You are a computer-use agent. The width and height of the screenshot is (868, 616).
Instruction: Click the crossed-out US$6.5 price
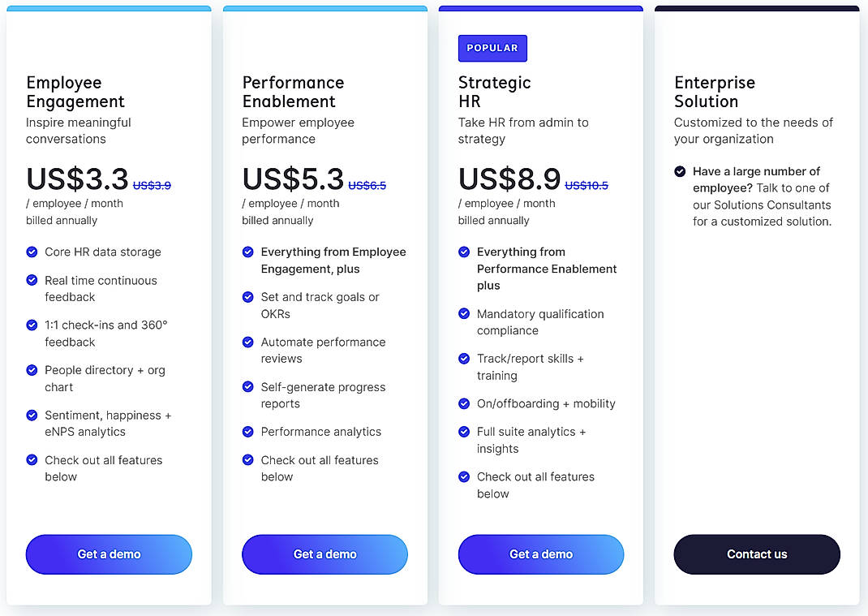367,185
